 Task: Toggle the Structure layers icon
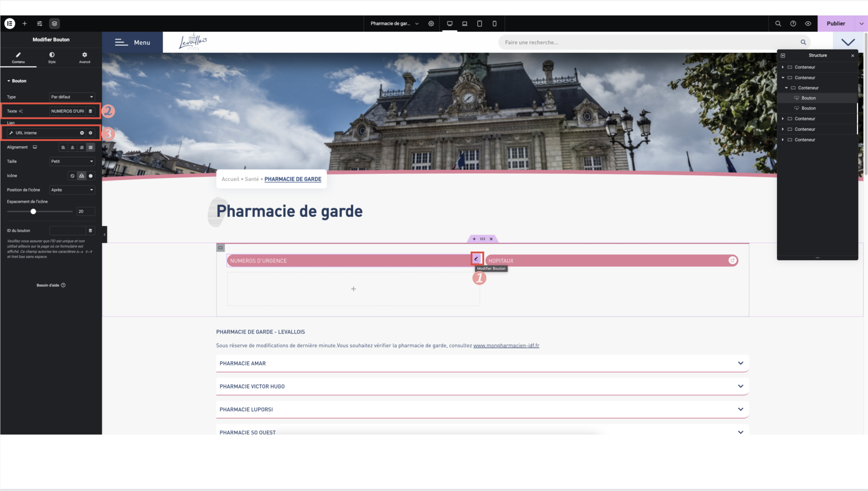point(54,23)
